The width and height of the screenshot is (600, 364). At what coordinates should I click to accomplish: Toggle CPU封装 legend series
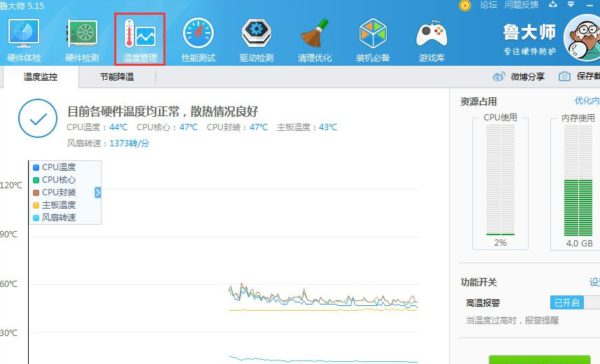pos(55,192)
